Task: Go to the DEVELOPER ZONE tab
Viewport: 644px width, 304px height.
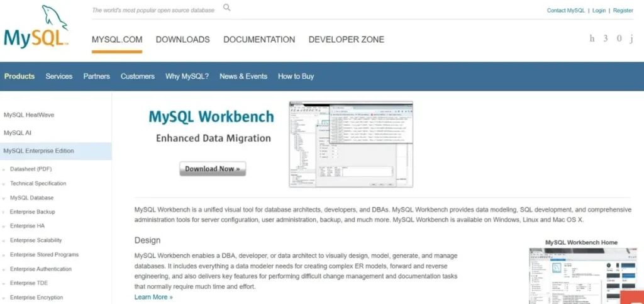Action: [x=347, y=40]
